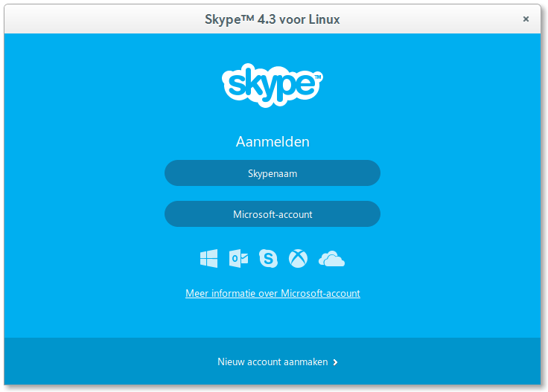This screenshot has height=392, width=548.
Task: Sign in using the Skypenaam button
Action: tap(273, 173)
